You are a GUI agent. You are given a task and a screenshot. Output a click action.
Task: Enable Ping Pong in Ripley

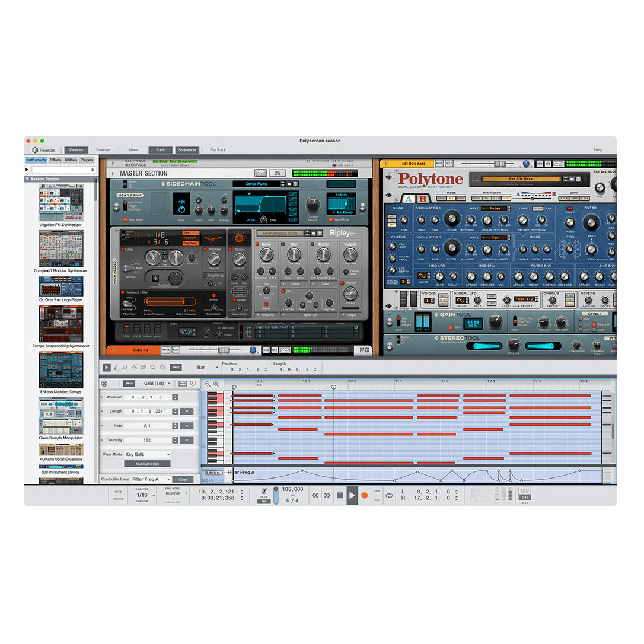click(x=205, y=276)
